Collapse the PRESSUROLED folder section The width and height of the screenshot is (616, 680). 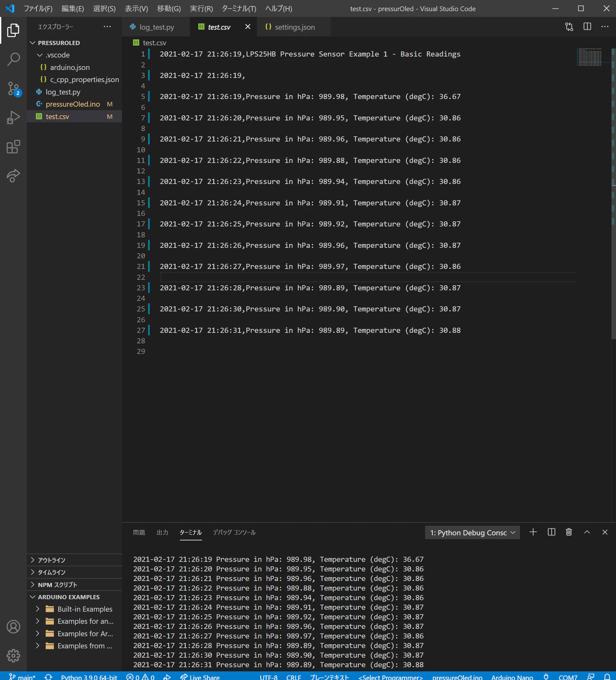pos(74,43)
